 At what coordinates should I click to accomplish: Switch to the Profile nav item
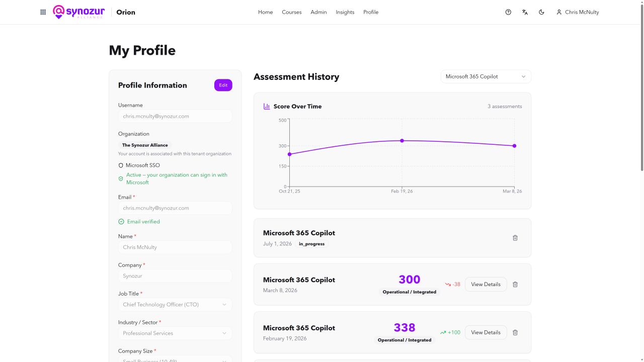[x=371, y=12]
